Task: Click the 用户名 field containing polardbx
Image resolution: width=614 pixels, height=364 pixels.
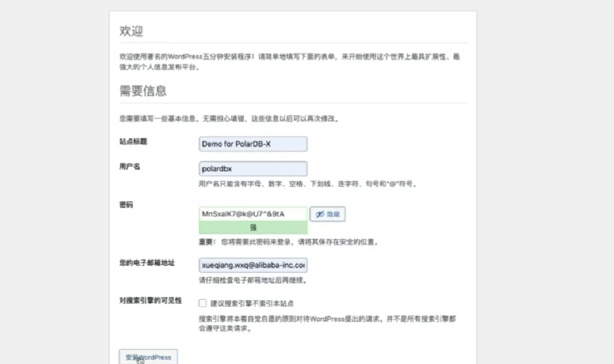Action: 253,169
